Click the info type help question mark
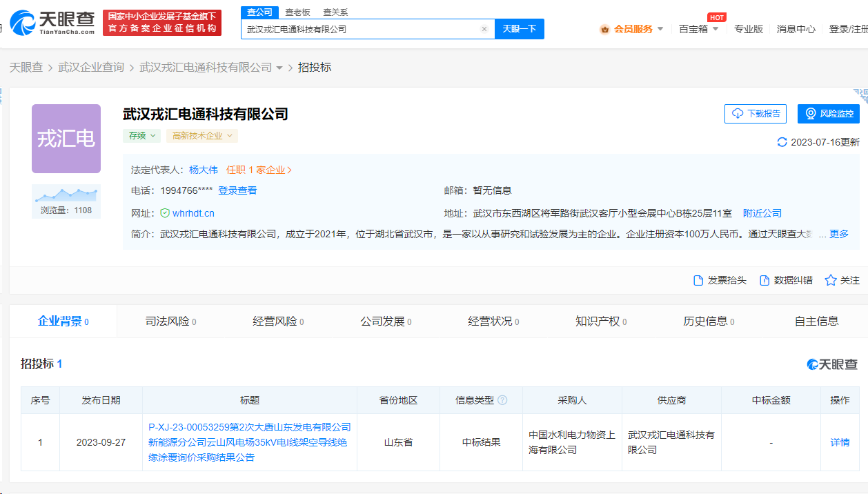Screen dimensions: 868x494 502,400
